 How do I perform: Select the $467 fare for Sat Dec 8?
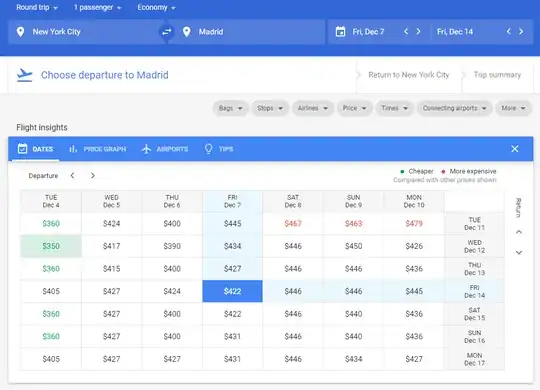click(293, 224)
